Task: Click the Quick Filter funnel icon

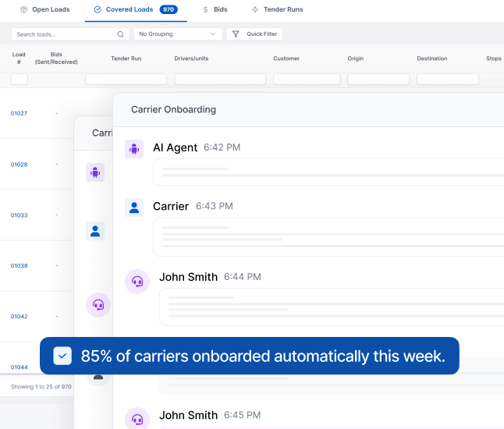Action: [236, 34]
